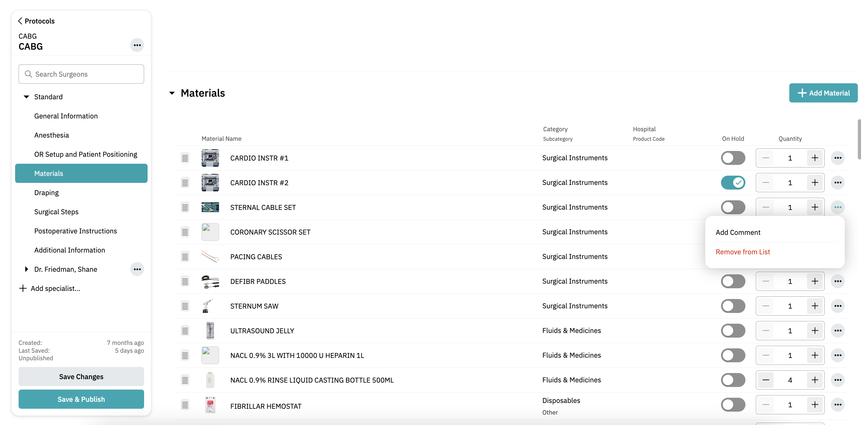868x425 pixels.
Task: Collapse the Materials section heading arrow
Action: point(172,93)
